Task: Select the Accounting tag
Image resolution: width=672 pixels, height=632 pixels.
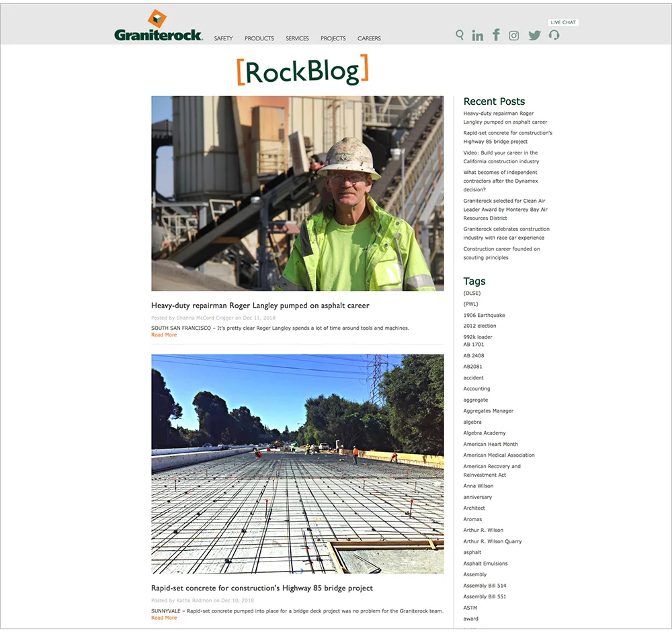Action: point(476,389)
